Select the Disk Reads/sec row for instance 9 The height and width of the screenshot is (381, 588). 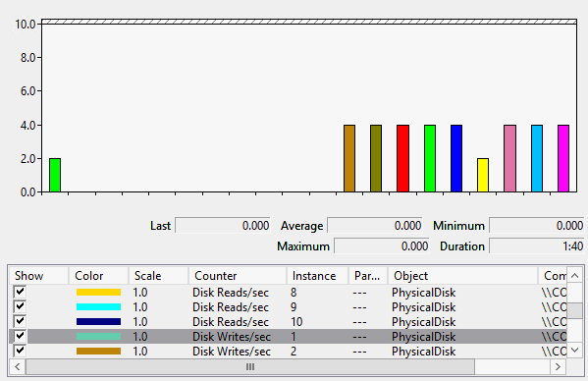[288, 306]
